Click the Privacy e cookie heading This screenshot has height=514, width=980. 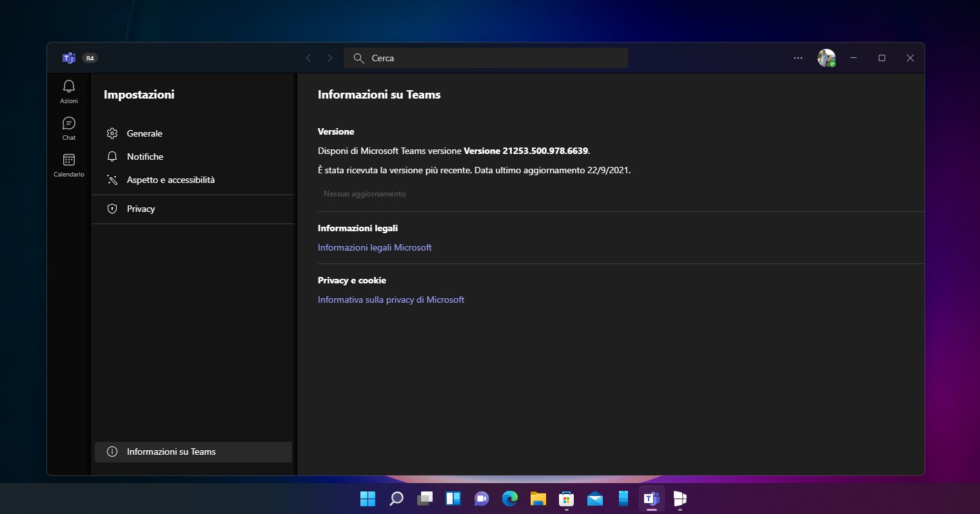[x=352, y=280]
